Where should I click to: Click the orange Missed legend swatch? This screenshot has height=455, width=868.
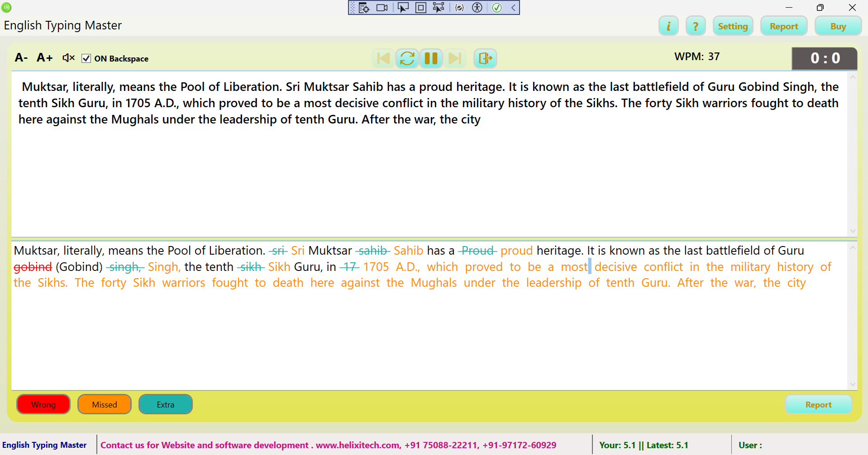[105, 404]
